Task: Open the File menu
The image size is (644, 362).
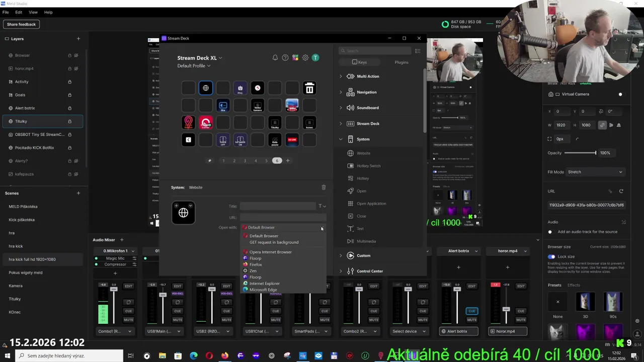Action: [6, 12]
